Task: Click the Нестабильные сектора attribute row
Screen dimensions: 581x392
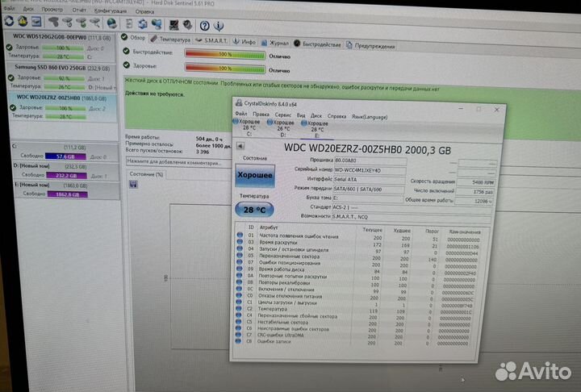Action: 356,323
